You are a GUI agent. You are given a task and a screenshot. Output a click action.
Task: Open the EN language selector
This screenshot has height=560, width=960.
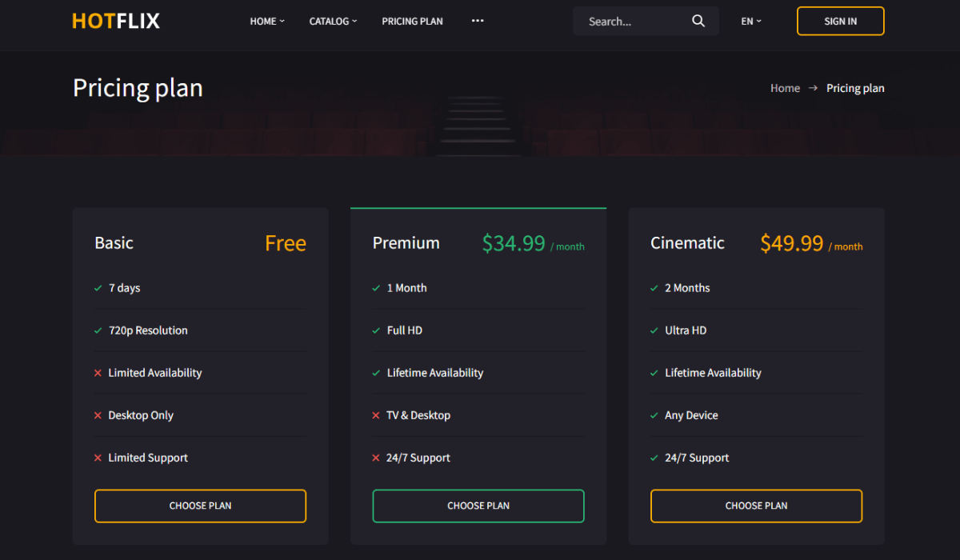pyautogui.click(x=751, y=22)
